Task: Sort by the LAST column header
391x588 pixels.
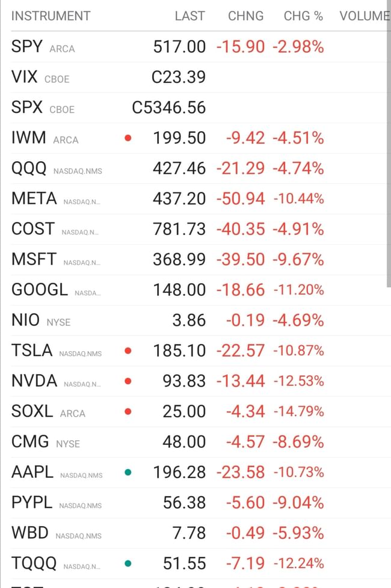Action: click(189, 16)
